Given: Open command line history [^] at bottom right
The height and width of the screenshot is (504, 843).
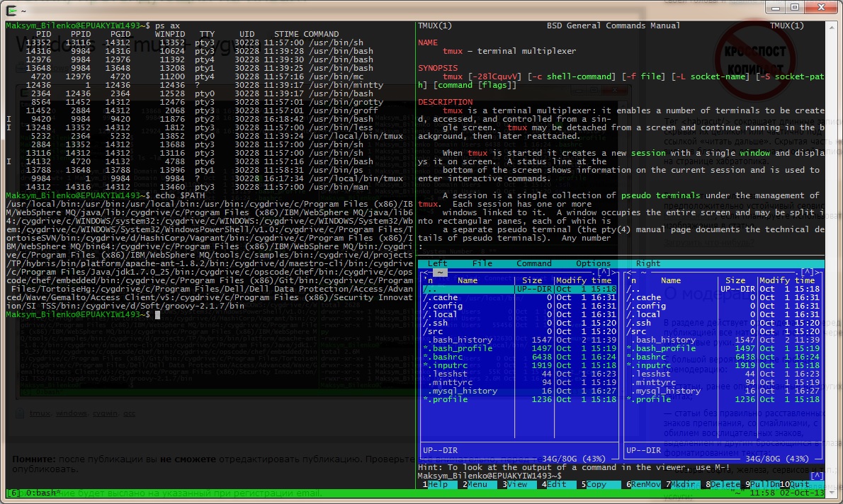Looking at the screenshot, I should pyautogui.click(x=817, y=476).
